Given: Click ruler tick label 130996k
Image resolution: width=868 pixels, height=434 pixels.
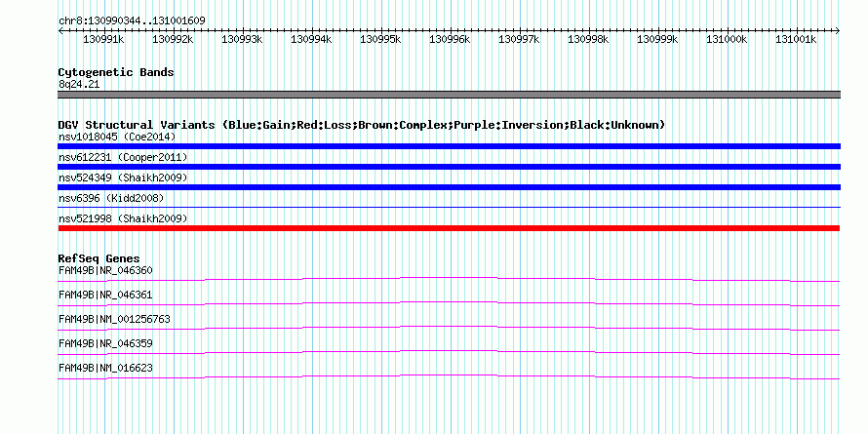Looking at the screenshot, I should coord(450,39).
